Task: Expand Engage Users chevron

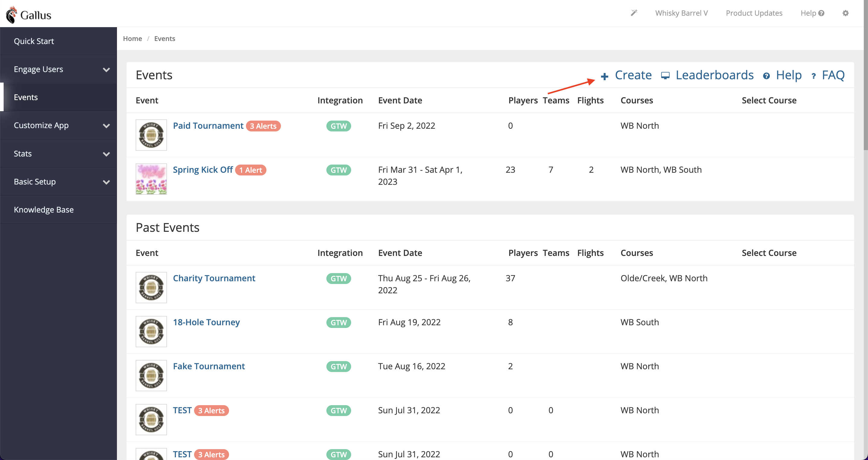Action: tap(106, 70)
